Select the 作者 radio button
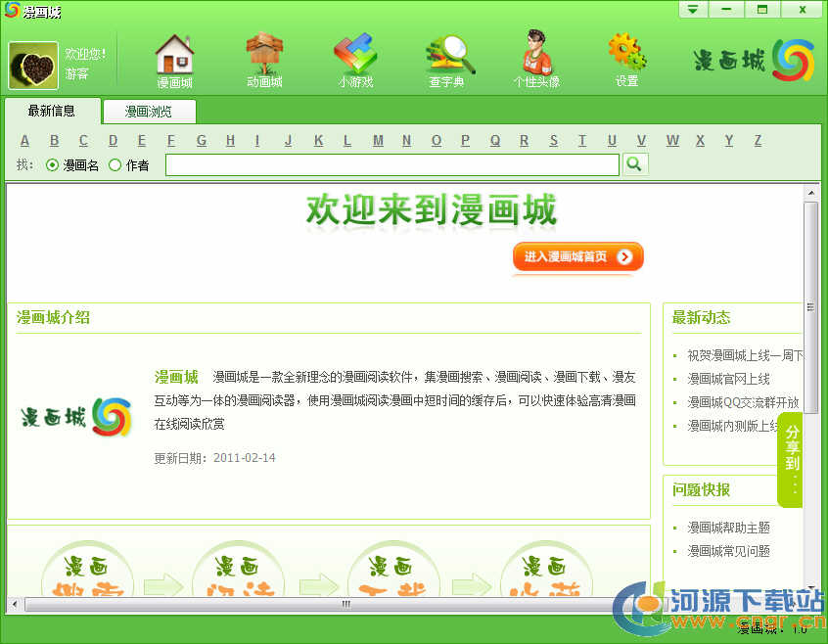Viewport: 828px width, 644px height. [115, 165]
